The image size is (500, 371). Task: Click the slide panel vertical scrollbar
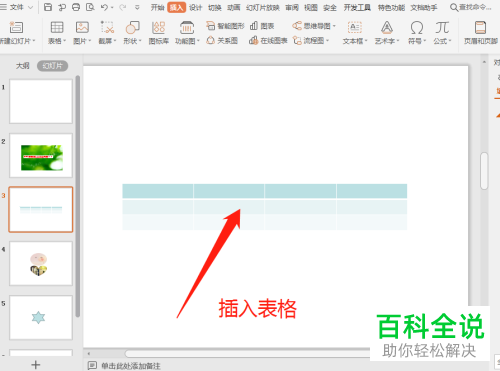78,196
